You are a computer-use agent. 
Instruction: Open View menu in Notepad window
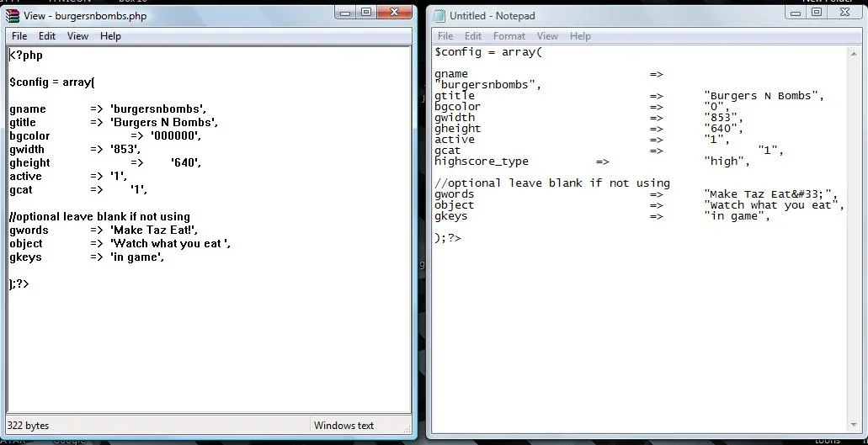(x=547, y=36)
